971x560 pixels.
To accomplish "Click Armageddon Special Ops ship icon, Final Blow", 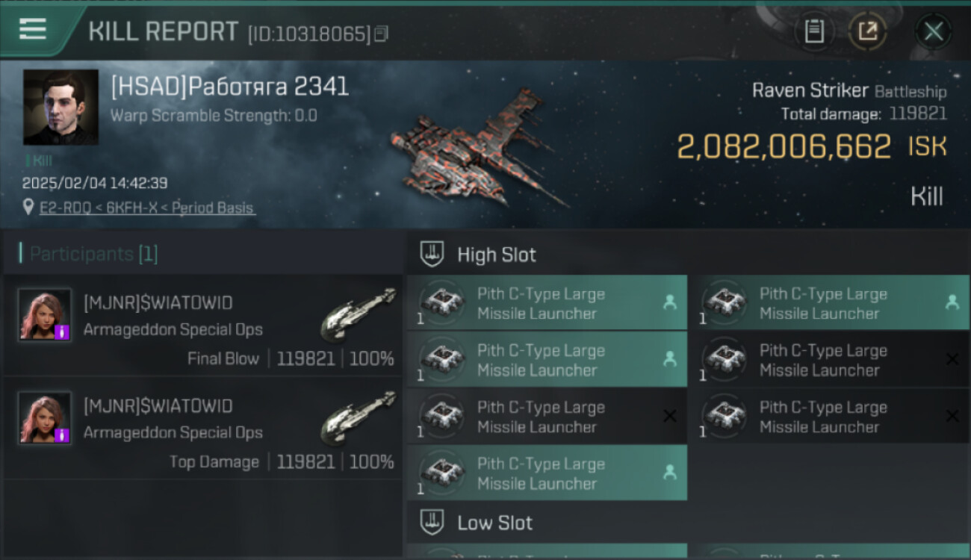I will pos(359,314).
